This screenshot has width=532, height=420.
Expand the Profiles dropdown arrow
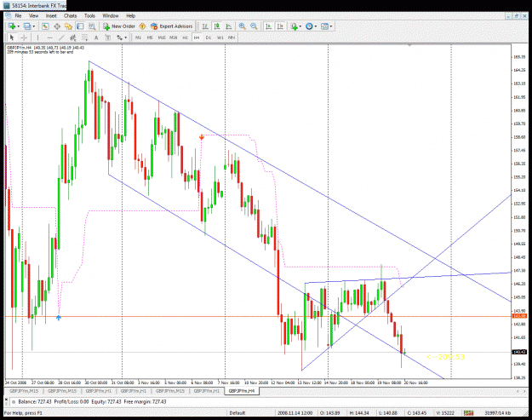(34, 26)
